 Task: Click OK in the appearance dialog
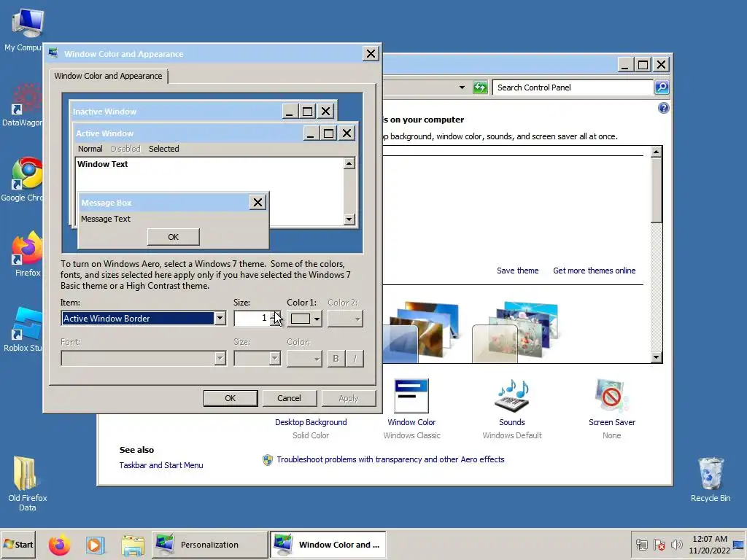pyautogui.click(x=231, y=398)
